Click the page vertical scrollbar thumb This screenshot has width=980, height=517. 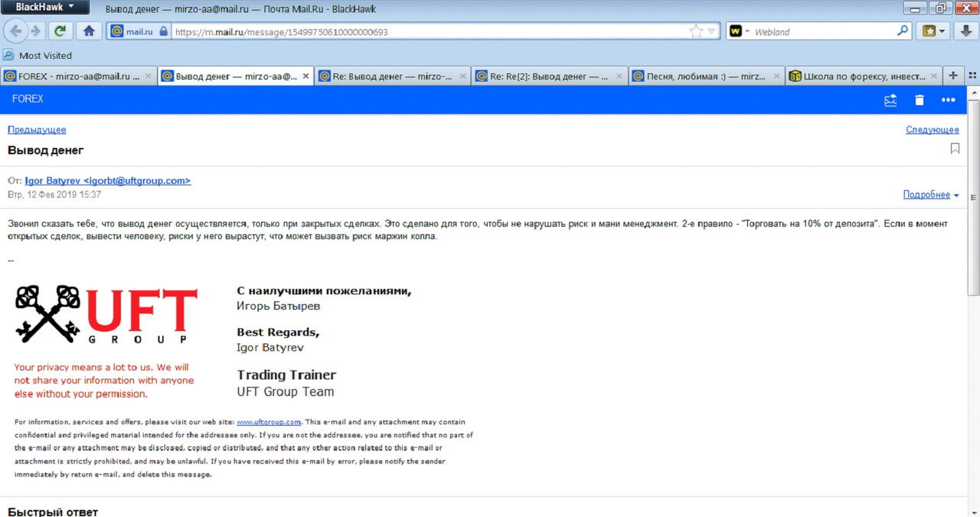974,198
